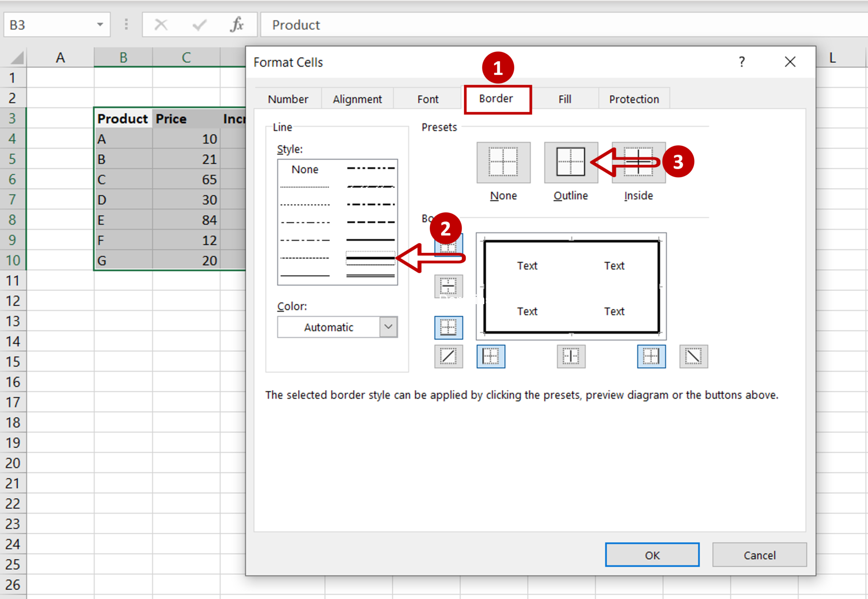The height and width of the screenshot is (599, 868).
Task: Click the Insert Function fx button
Action: pos(237,25)
